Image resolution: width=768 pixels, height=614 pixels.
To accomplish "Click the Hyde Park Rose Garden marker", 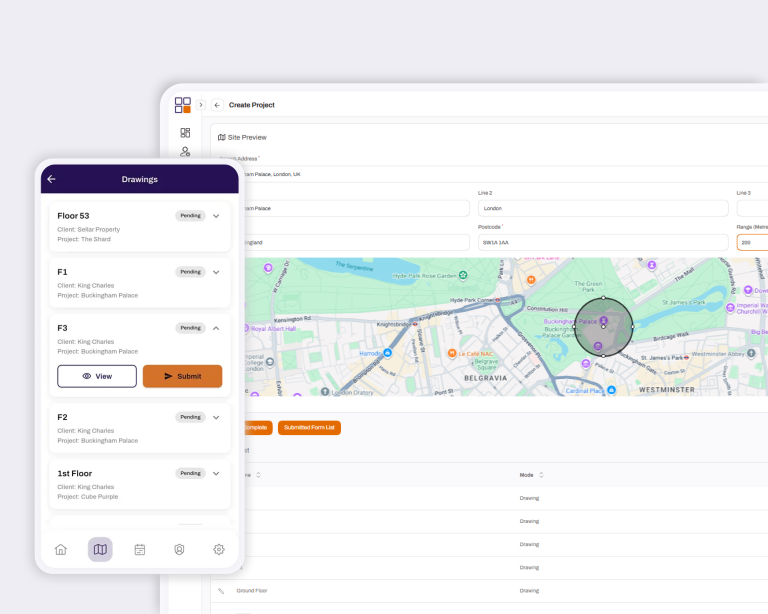I will pyautogui.click(x=463, y=275).
